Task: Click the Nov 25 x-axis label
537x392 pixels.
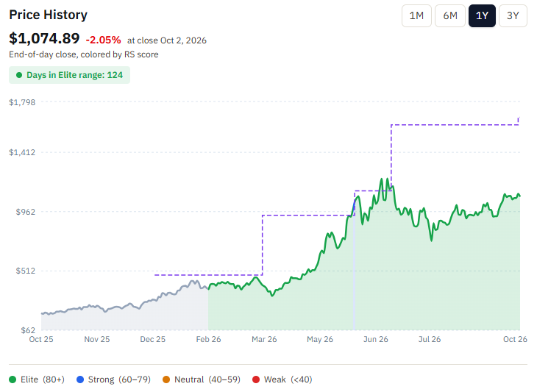Action: [97, 339]
